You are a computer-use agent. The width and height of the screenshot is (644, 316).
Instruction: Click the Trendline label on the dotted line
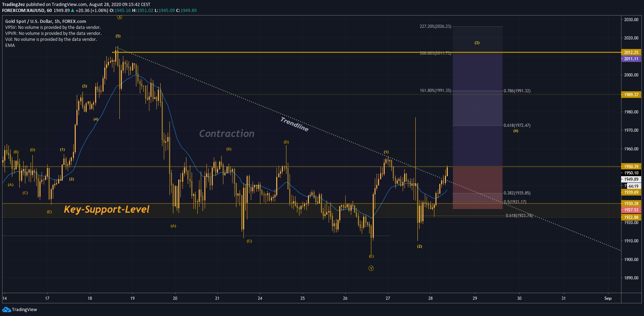coord(295,124)
